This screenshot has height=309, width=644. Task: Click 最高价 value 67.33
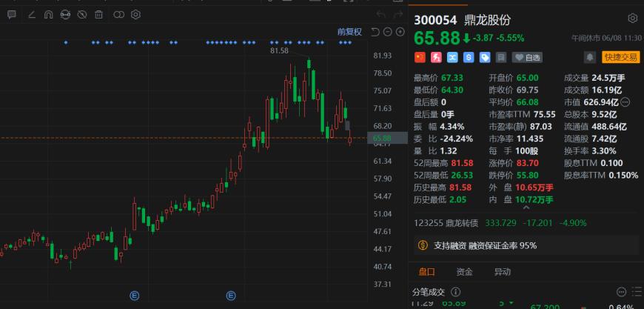(x=452, y=78)
